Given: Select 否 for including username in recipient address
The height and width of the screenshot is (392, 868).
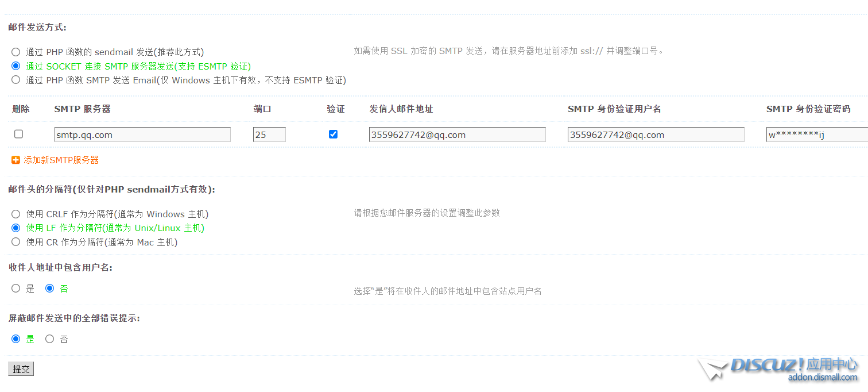Looking at the screenshot, I should point(49,289).
